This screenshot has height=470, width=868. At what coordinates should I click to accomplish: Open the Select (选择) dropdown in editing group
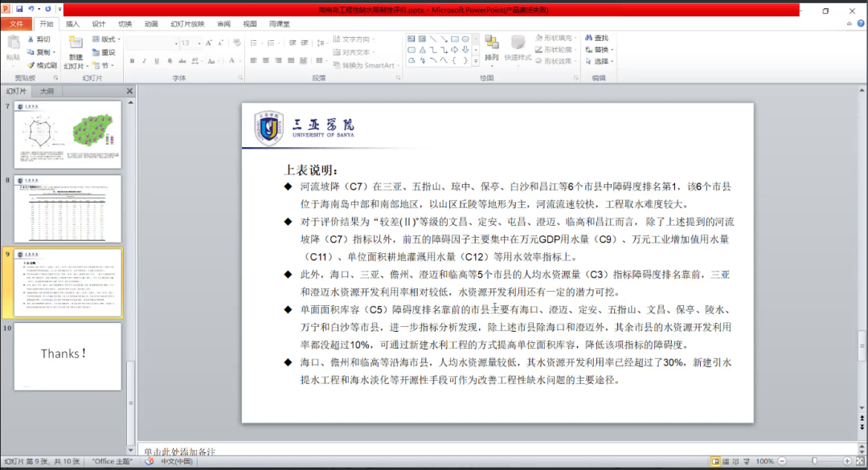coord(600,61)
